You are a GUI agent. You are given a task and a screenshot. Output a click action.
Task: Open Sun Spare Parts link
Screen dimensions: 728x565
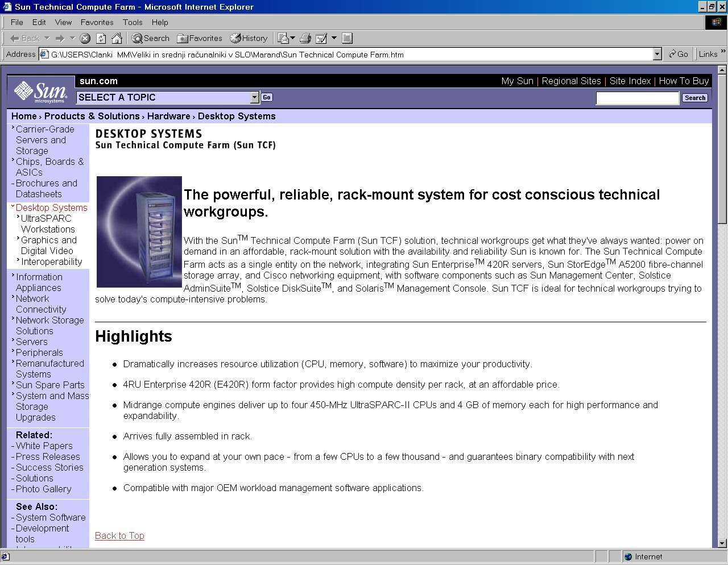50,385
